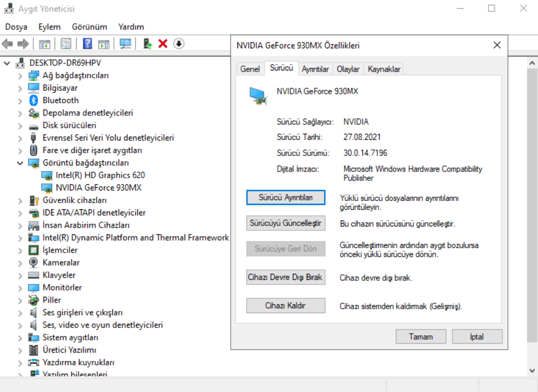Viewport: 538px width, 392px height.
Task: Open Help via the blue question mark icon
Action: 87,44
